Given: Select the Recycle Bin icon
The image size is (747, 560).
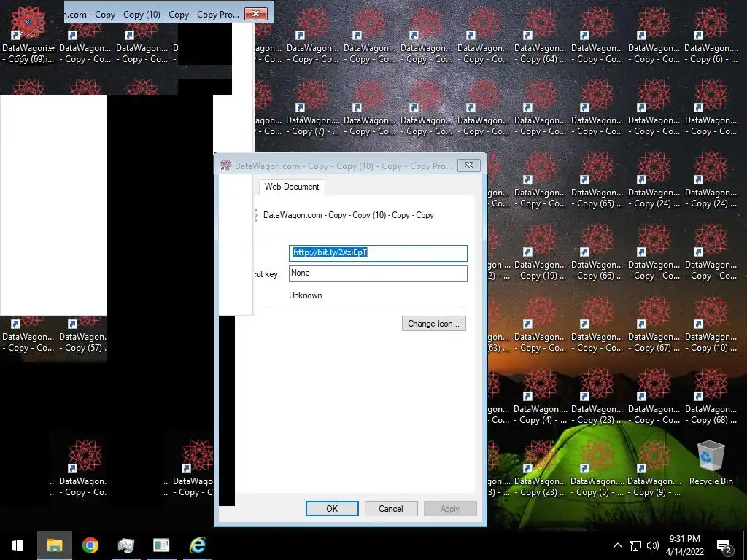Looking at the screenshot, I should tap(711, 463).
